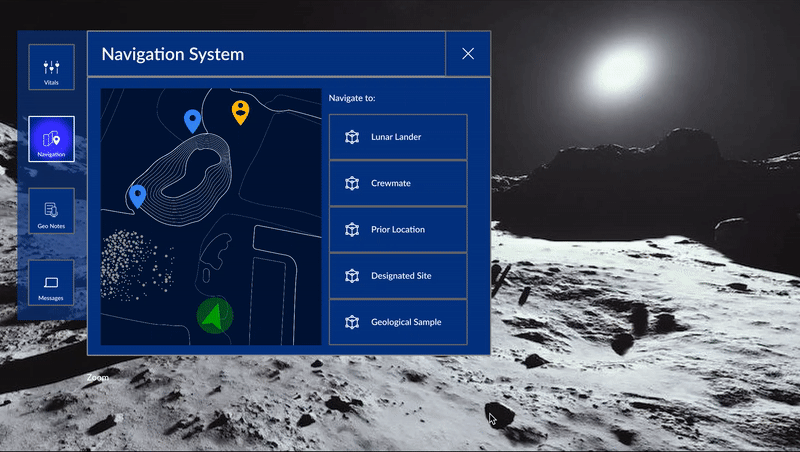The width and height of the screenshot is (800, 452).
Task: Navigate to Designated Site
Action: pos(398,276)
